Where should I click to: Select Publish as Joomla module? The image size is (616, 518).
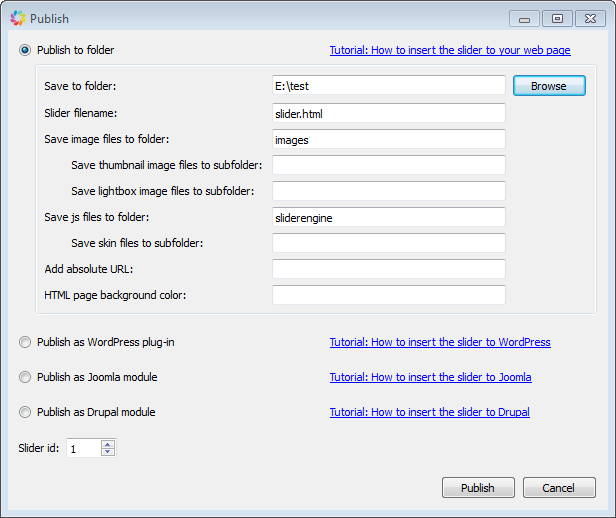coord(25,377)
